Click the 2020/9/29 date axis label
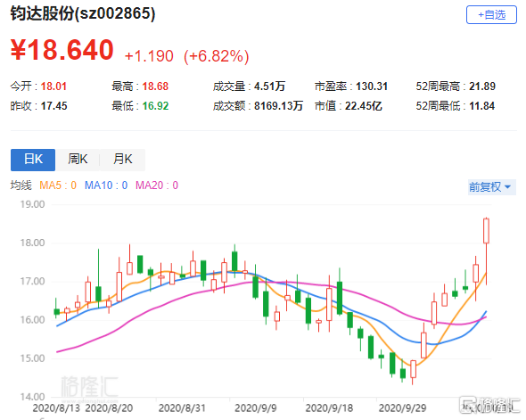This screenshot has height=420, width=526. click(x=403, y=408)
